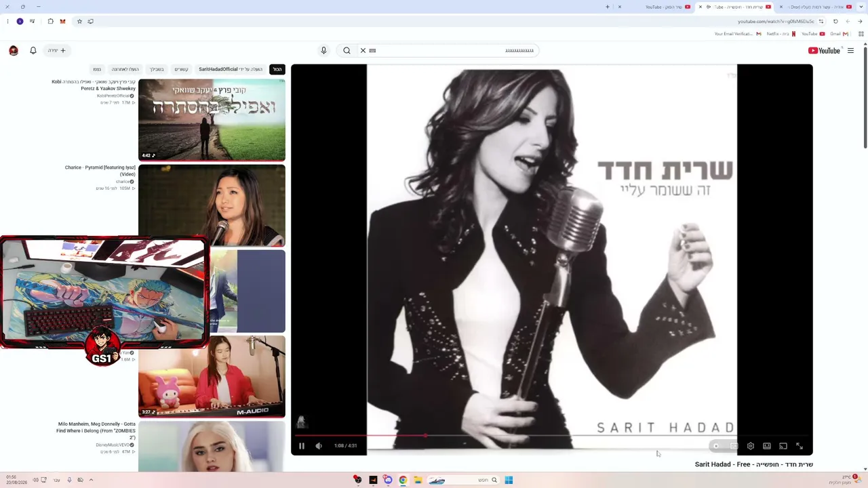The width and height of the screenshot is (868, 488).
Task: Open Chrome from the Windows taskbar
Action: [403, 480]
